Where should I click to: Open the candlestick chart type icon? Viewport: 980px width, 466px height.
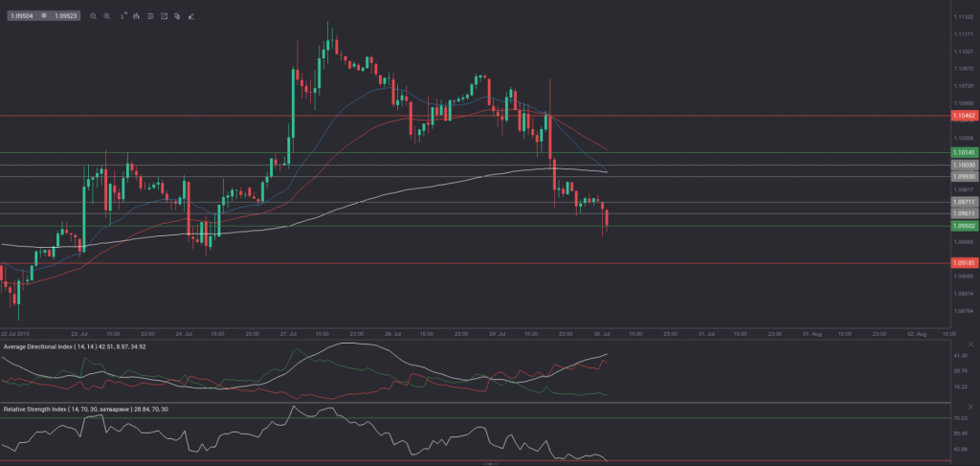[136, 16]
